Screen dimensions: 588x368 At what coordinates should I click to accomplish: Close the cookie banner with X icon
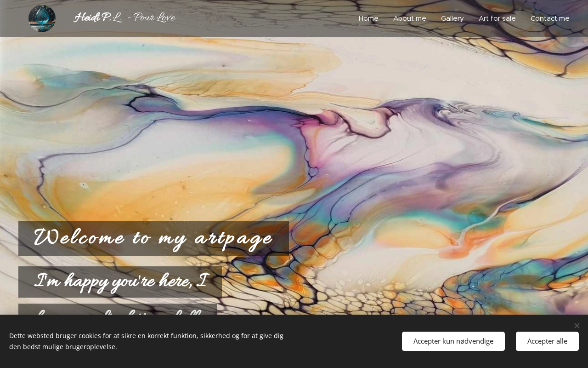577,326
